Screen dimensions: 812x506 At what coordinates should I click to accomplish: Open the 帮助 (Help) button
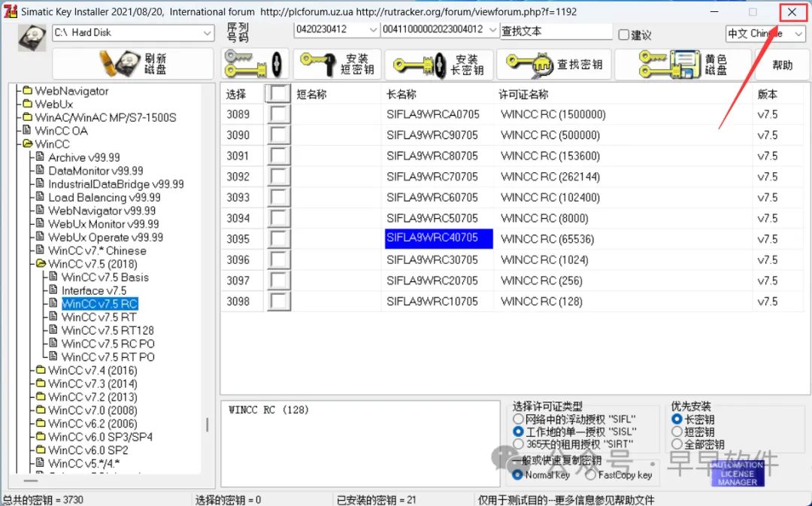coord(782,64)
